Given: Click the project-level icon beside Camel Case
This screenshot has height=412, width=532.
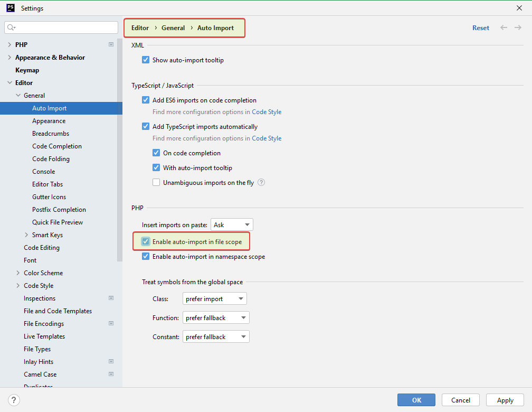Looking at the screenshot, I should pyautogui.click(x=111, y=374).
